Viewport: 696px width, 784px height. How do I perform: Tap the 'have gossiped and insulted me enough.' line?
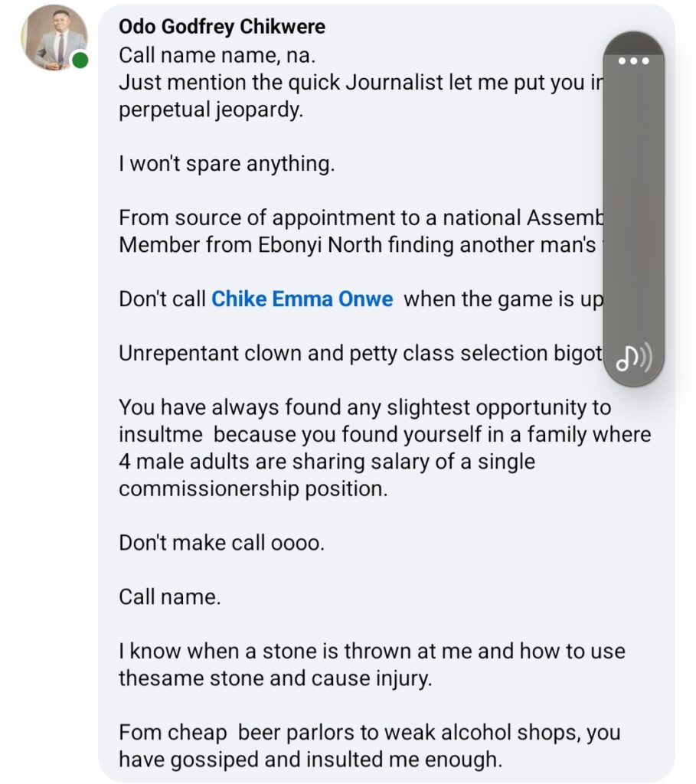coord(311,759)
